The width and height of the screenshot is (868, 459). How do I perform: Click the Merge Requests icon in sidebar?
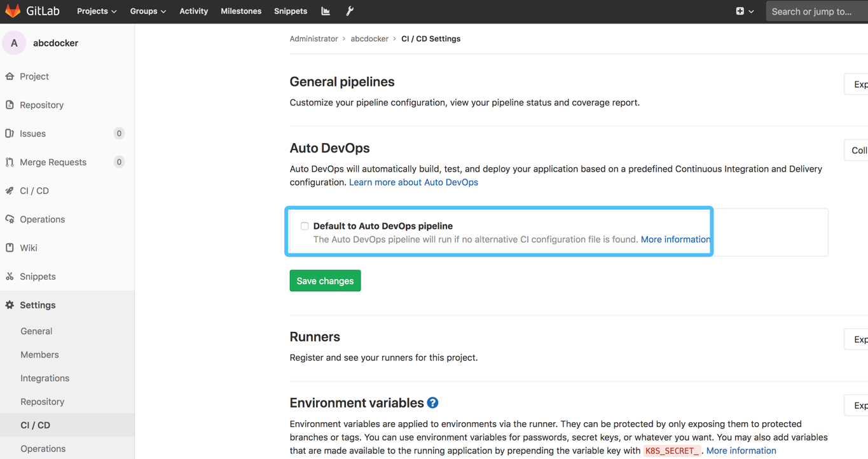(x=10, y=162)
